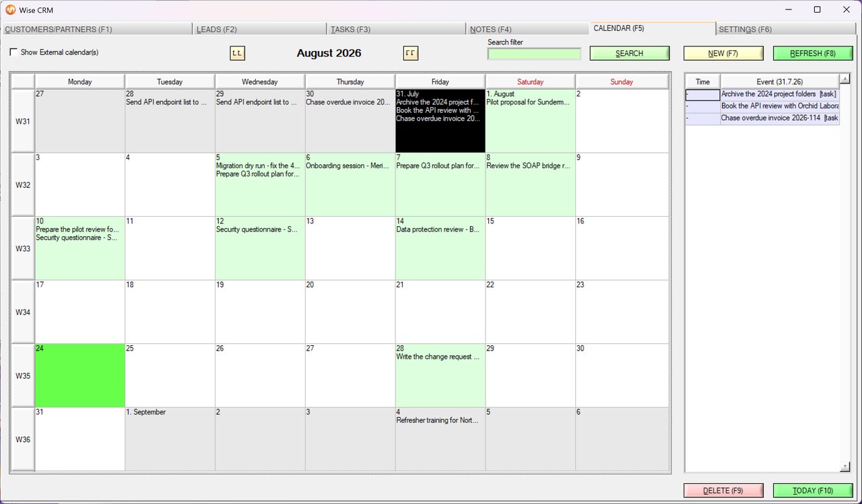The height and width of the screenshot is (504, 862).
Task: Select 'Book the API review with Orchid' event row
Action: click(762, 106)
